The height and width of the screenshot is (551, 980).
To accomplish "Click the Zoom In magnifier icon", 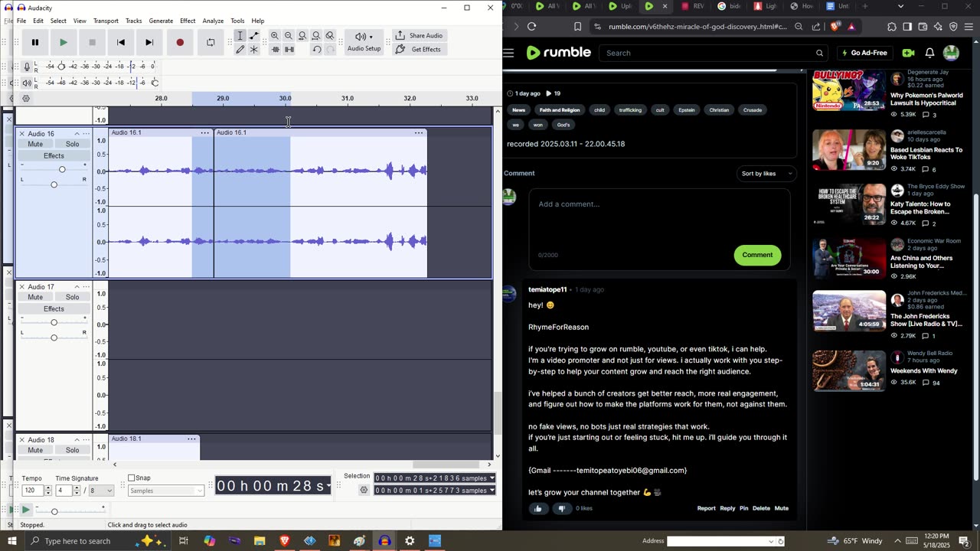I will [x=275, y=36].
